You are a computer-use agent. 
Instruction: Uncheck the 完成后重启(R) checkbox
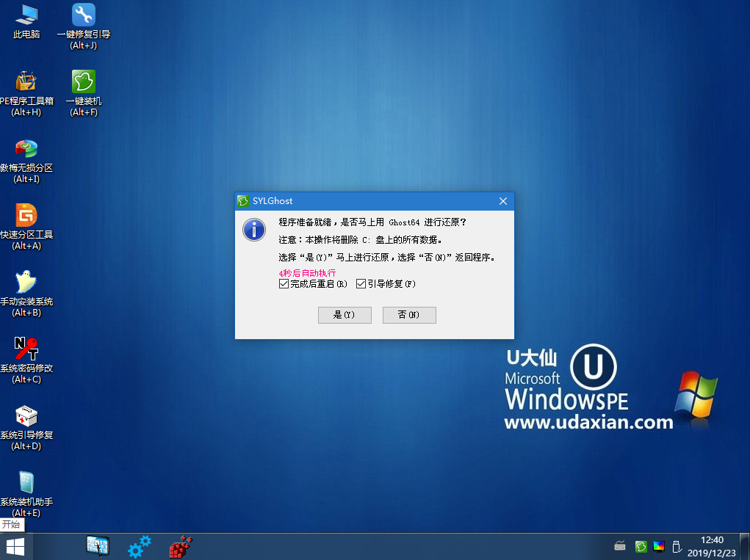pos(284,284)
